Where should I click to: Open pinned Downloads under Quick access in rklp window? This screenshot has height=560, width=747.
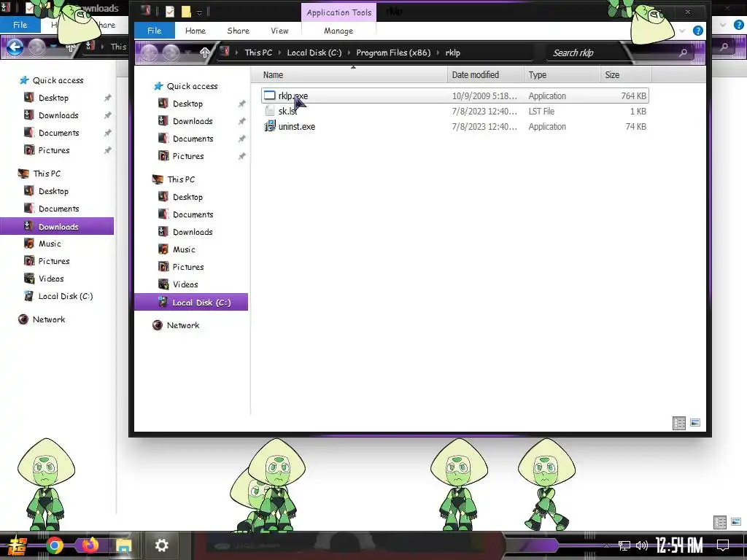click(x=193, y=121)
